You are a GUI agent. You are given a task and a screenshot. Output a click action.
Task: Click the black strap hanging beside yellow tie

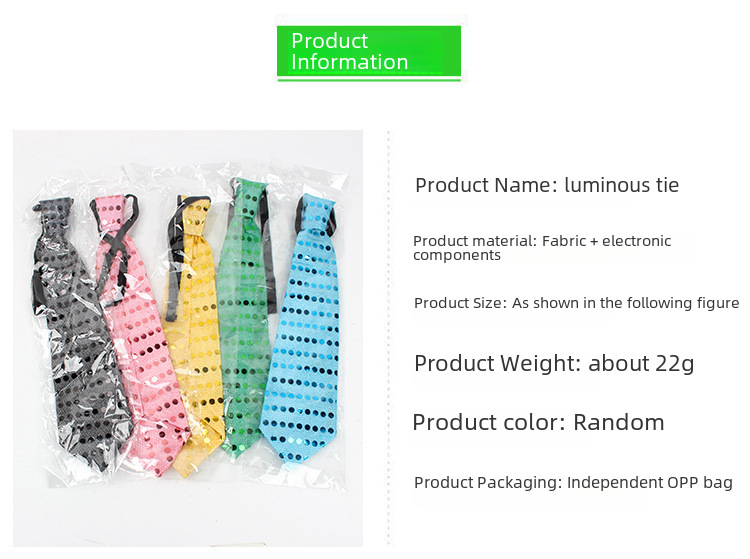click(x=173, y=268)
